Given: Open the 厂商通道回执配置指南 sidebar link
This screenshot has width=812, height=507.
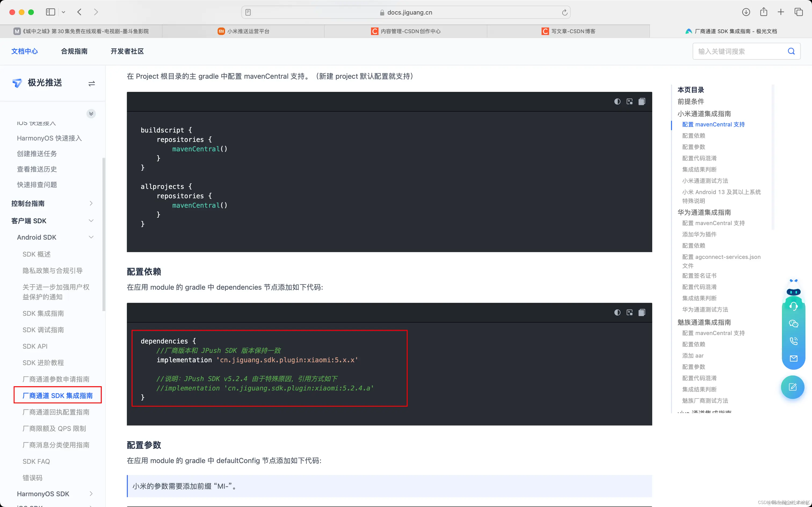Looking at the screenshot, I should (56, 412).
